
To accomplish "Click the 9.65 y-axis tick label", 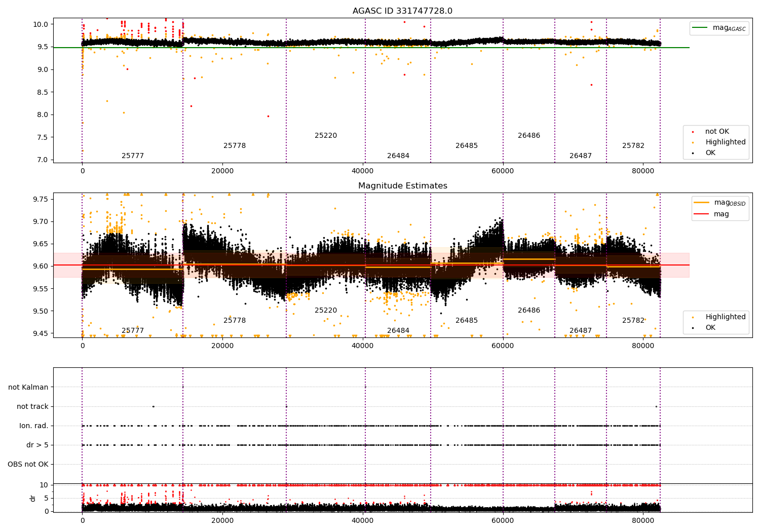I will [x=41, y=244].
